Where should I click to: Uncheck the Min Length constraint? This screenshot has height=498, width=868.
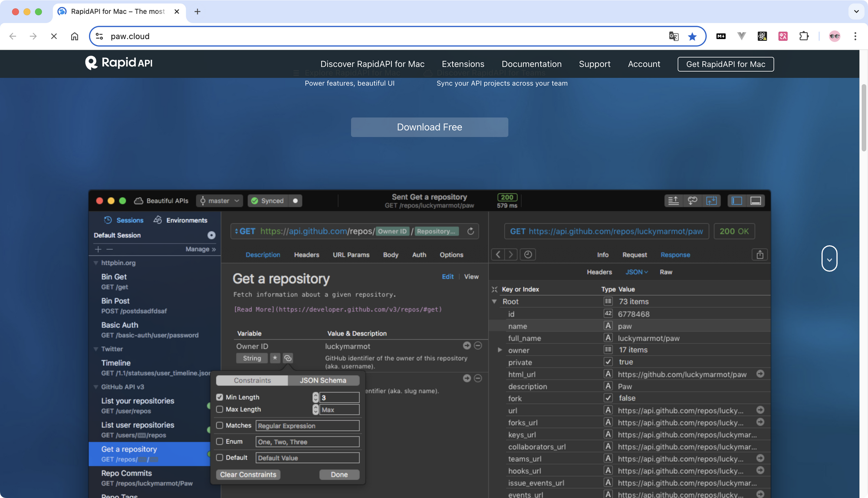(x=220, y=397)
